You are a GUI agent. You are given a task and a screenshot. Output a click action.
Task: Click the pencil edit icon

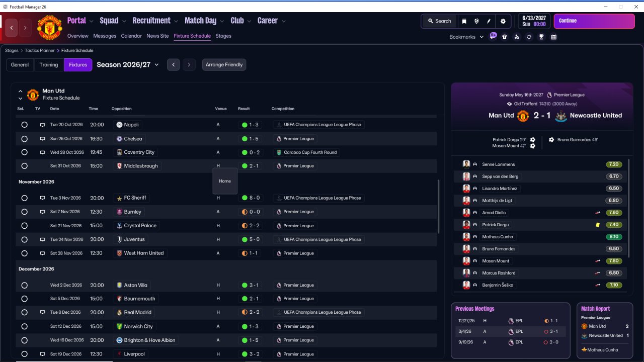489,21
